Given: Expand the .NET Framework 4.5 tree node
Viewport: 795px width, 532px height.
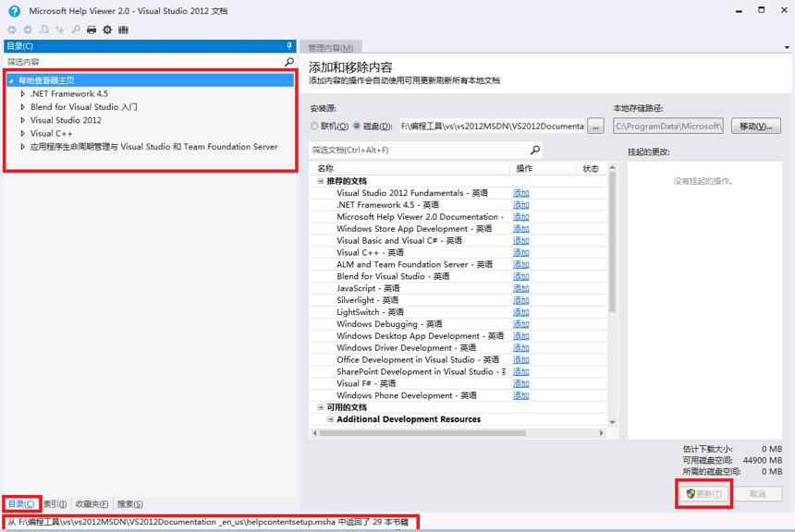Looking at the screenshot, I should [23, 93].
